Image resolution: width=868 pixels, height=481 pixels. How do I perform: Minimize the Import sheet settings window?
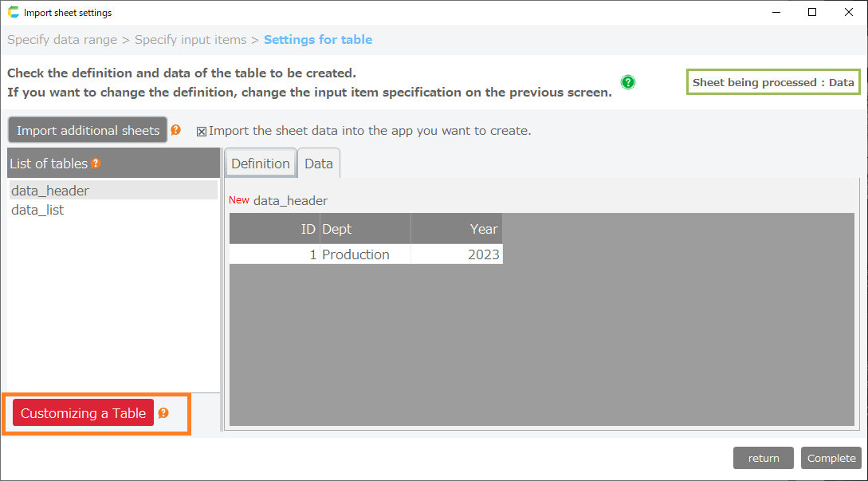776,12
